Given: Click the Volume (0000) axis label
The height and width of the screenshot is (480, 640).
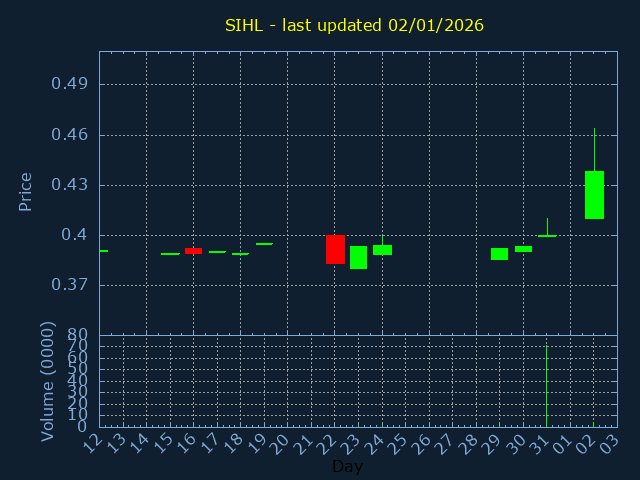Looking at the screenshot, I should [47, 381].
